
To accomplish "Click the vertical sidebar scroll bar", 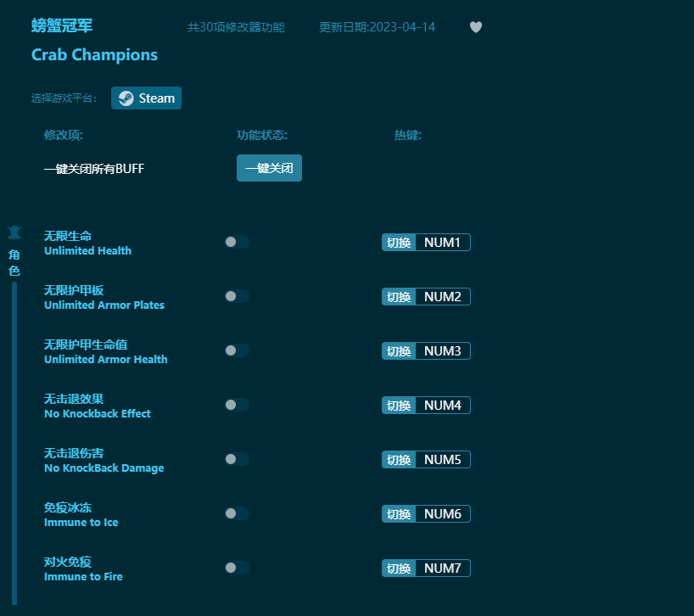I will [x=14, y=441].
